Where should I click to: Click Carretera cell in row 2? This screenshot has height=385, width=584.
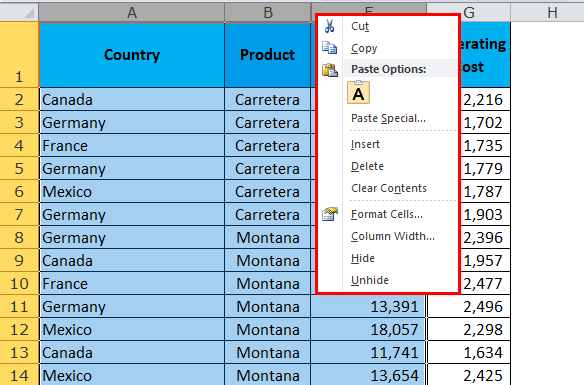[267, 99]
